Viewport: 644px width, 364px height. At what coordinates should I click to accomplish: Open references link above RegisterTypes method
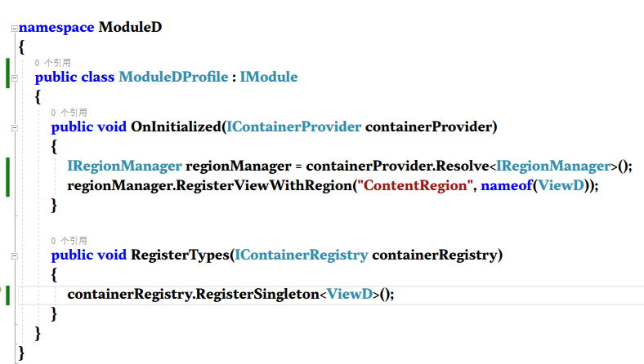tap(70, 241)
